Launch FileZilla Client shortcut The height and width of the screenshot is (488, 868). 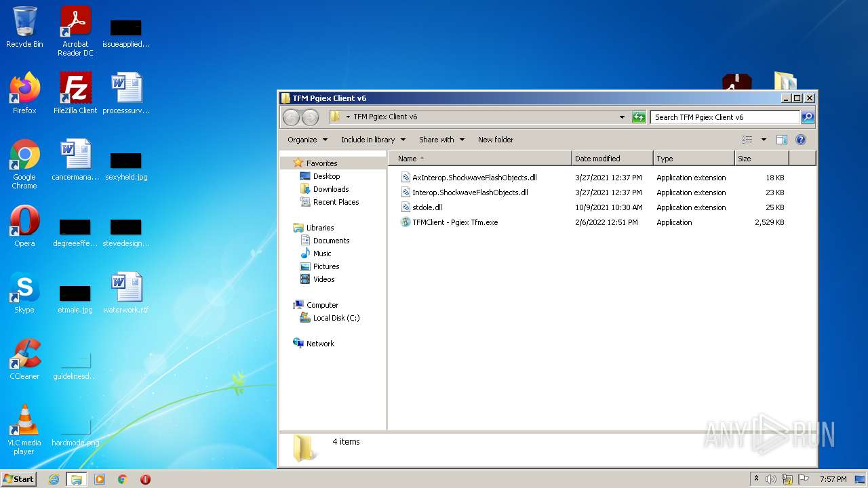coord(75,94)
